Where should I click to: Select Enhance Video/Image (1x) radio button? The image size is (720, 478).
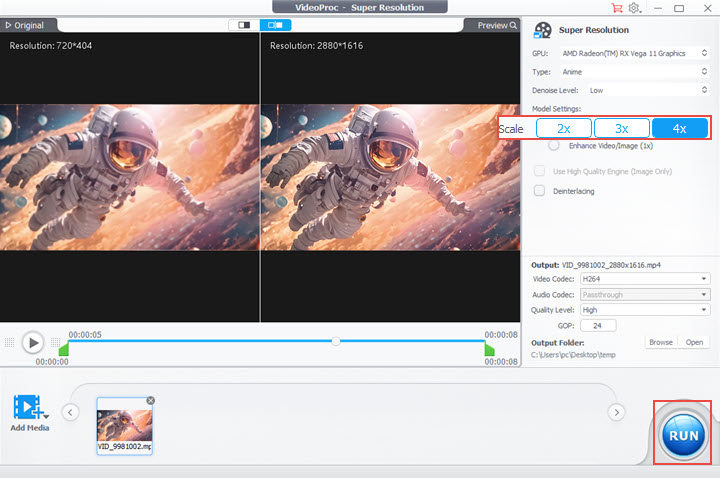pos(554,146)
